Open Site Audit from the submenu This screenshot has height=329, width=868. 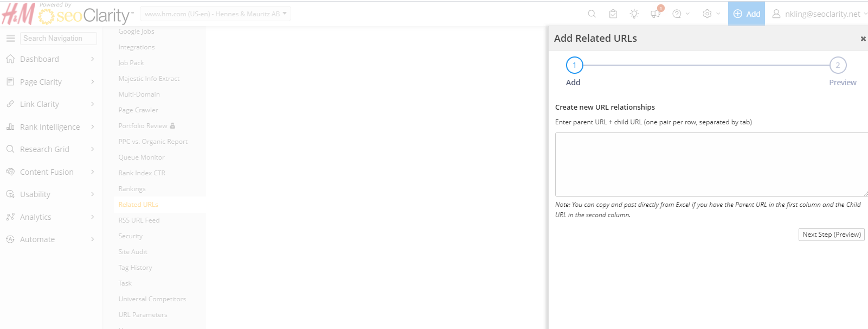tap(133, 252)
